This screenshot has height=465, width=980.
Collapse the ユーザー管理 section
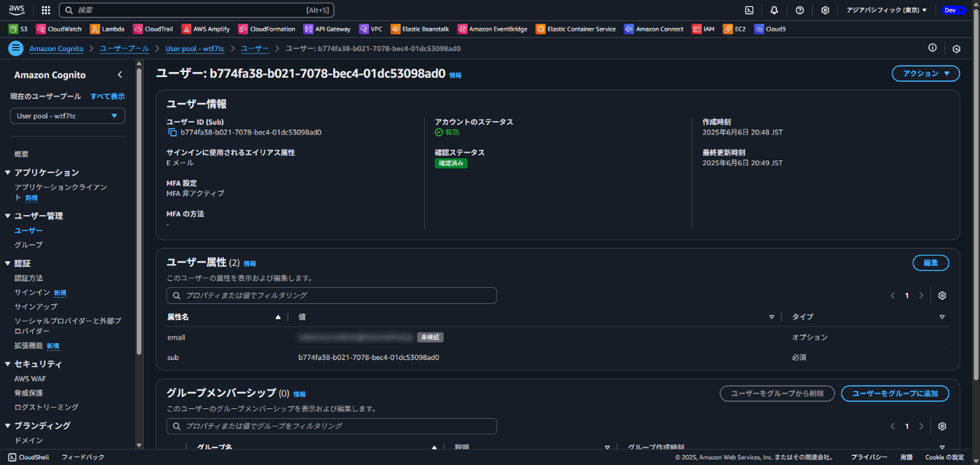click(x=8, y=216)
